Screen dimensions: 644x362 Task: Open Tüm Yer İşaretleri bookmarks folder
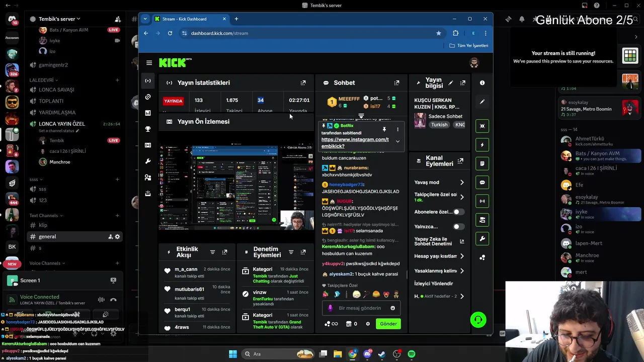(468, 46)
